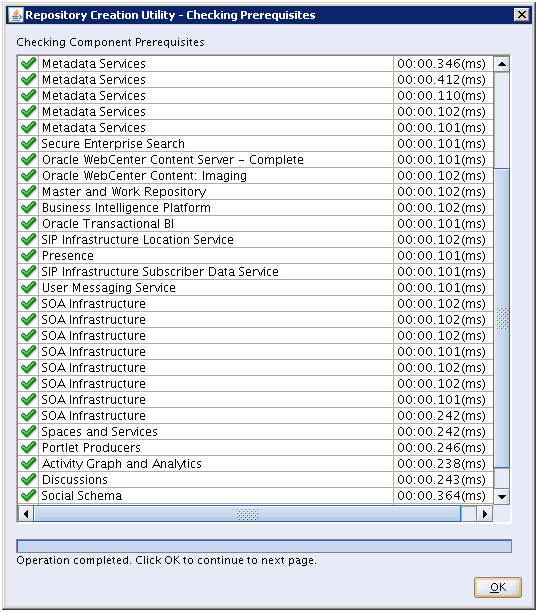This screenshot has height=612, width=538.
Task: Select the Portlet Producers row
Action: [x=256, y=448]
